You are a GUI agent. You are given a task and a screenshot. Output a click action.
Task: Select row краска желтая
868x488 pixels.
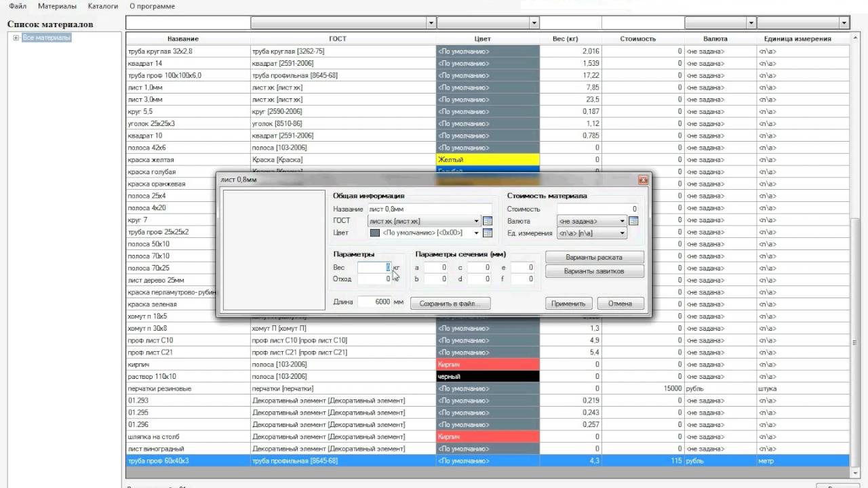(x=488, y=160)
